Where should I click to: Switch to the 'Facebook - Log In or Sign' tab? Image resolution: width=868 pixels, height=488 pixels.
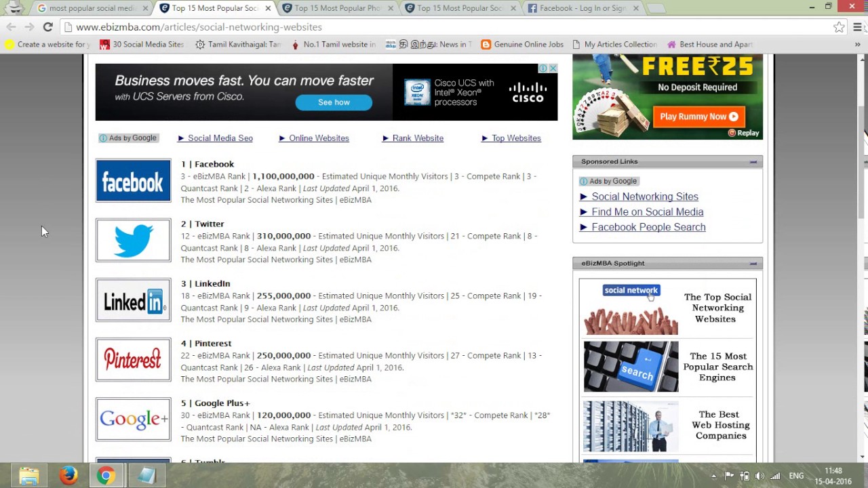pyautogui.click(x=583, y=8)
